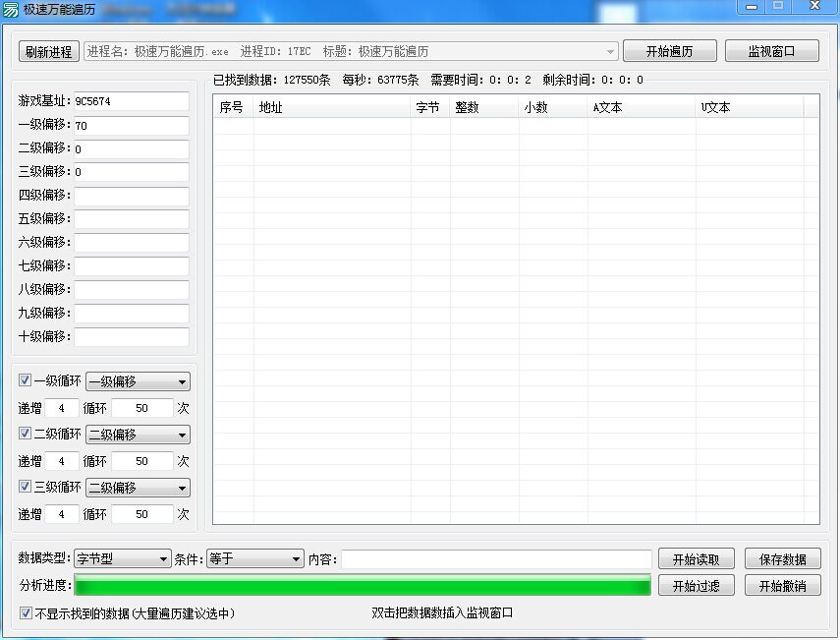The image size is (840, 640).
Task: Sort by A文本 column header
Action: click(642, 107)
